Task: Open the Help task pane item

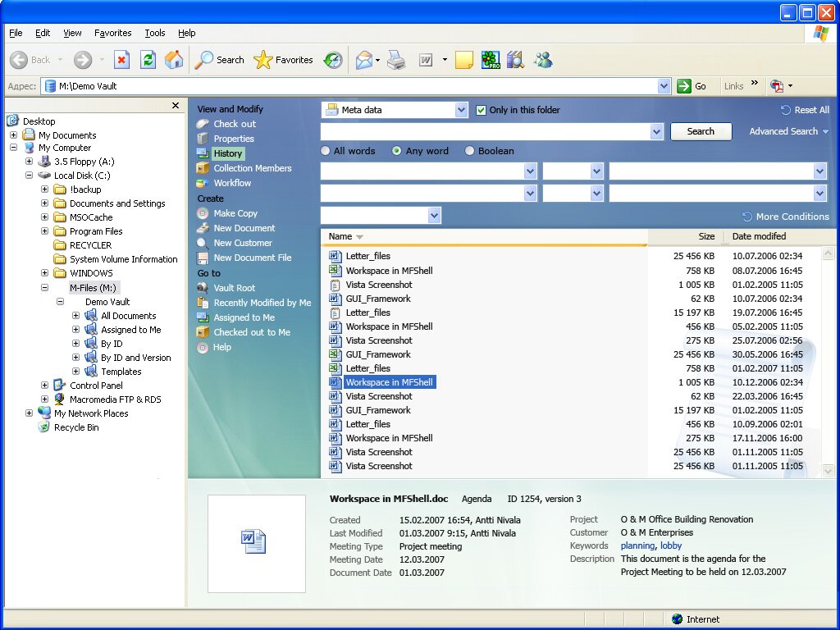Action: [x=221, y=347]
